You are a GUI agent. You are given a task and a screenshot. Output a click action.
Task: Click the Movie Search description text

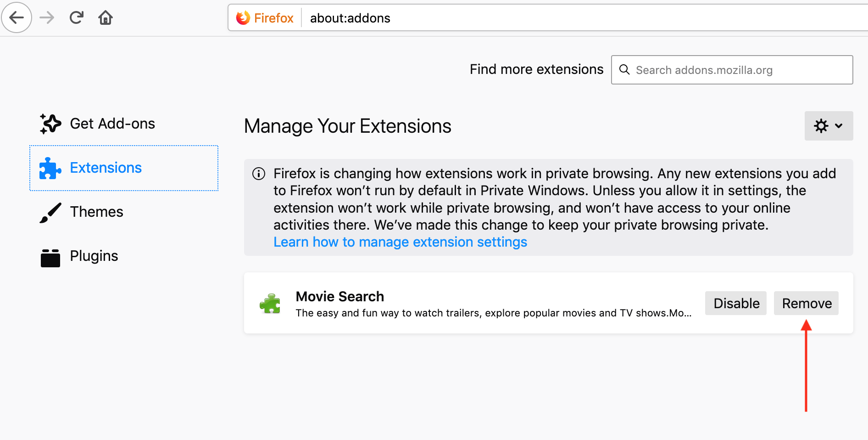(494, 313)
